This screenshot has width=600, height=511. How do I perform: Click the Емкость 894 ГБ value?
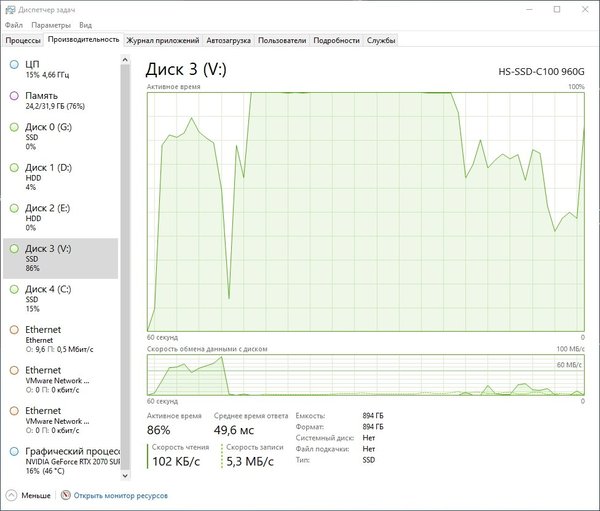pos(373,416)
